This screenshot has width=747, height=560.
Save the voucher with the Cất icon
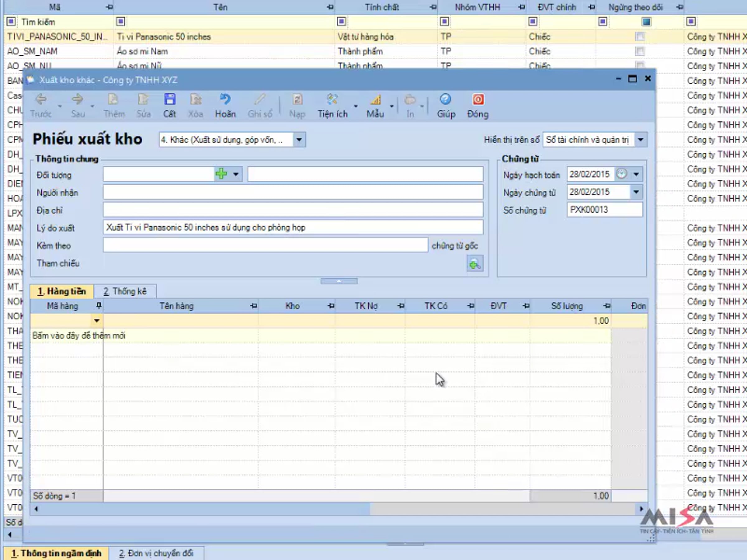170,100
